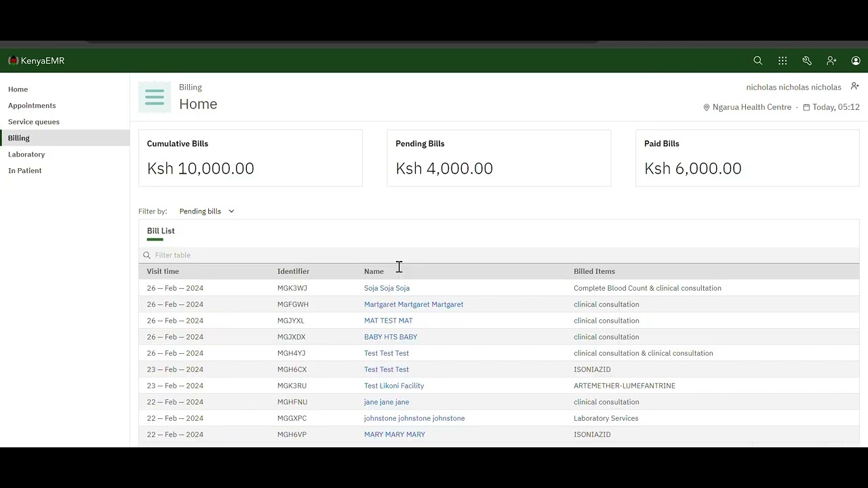Open Soja Soja Soja patient bill

click(x=387, y=288)
